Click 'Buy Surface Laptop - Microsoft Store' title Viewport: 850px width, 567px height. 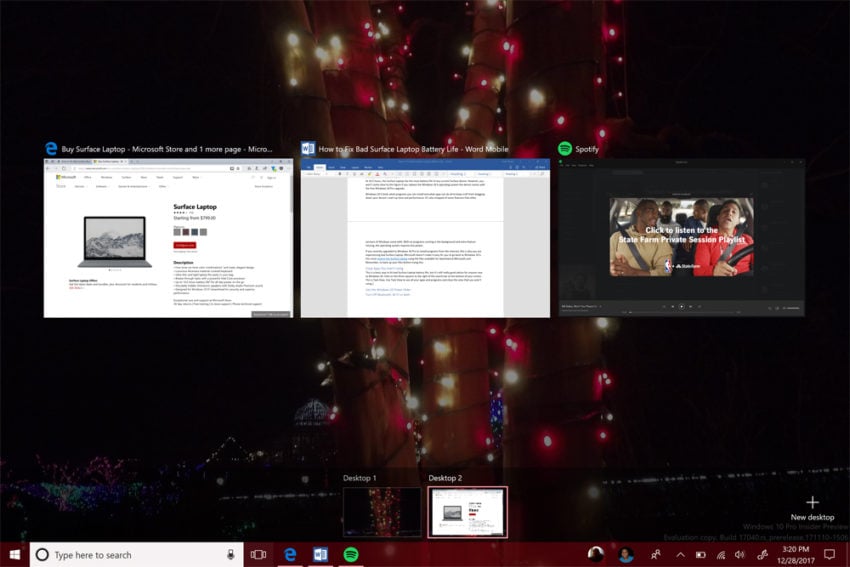click(x=167, y=149)
